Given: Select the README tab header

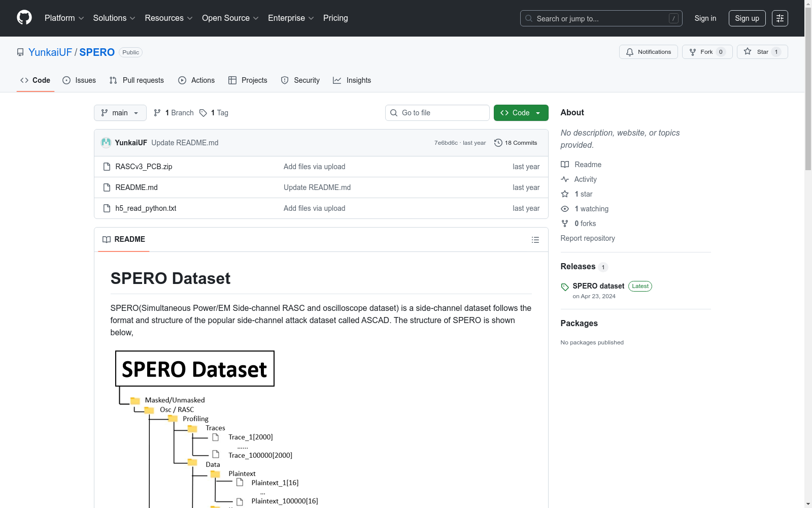Looking at the screenshot, I should coord(124,239).
